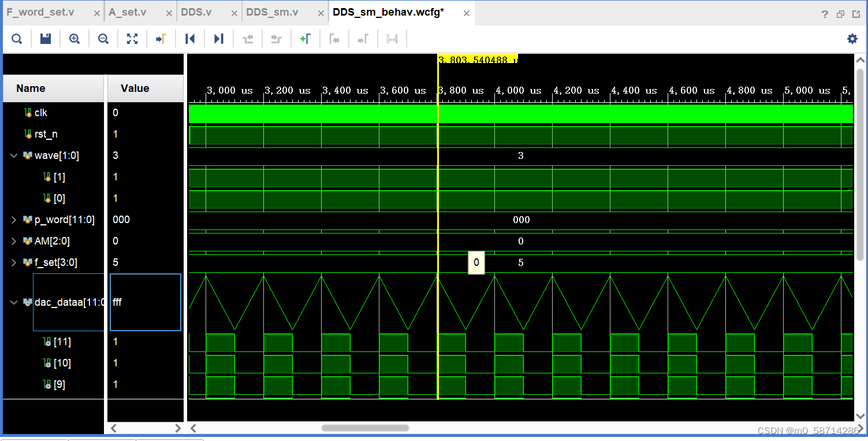Zoom out of the waveform

click(103, 39)
